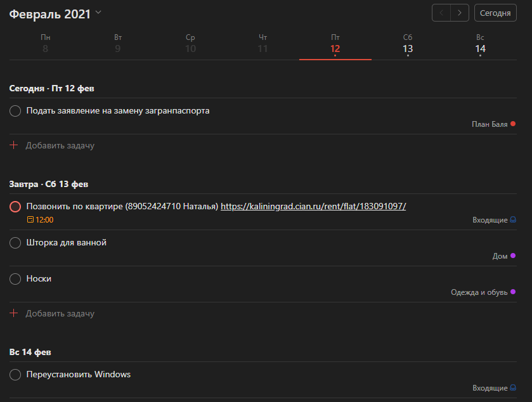Click plus icon under Saturday's task list

(15, 313)
